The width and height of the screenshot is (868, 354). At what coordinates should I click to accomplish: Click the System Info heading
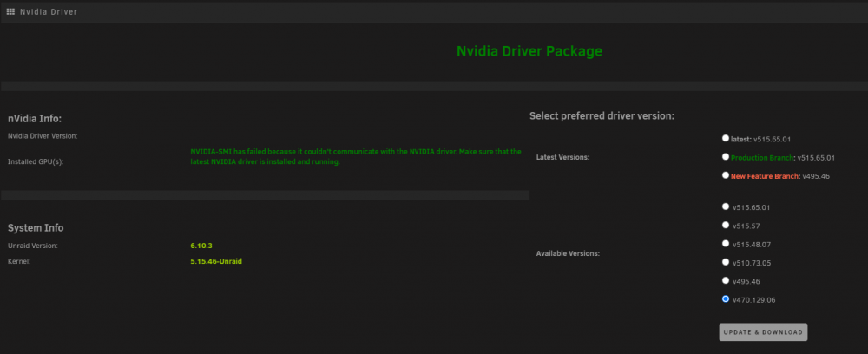tap(36, 228)
